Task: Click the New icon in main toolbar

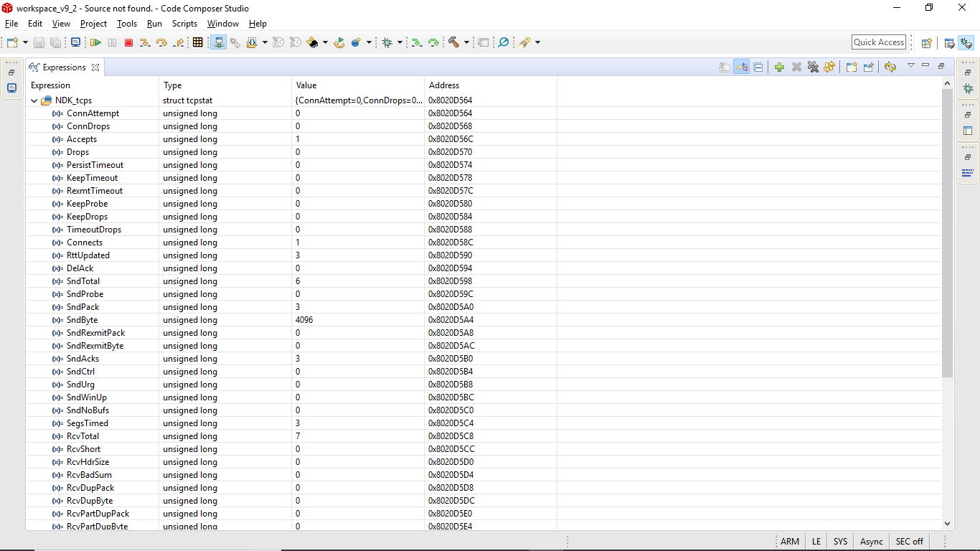Action: point(11,42)
